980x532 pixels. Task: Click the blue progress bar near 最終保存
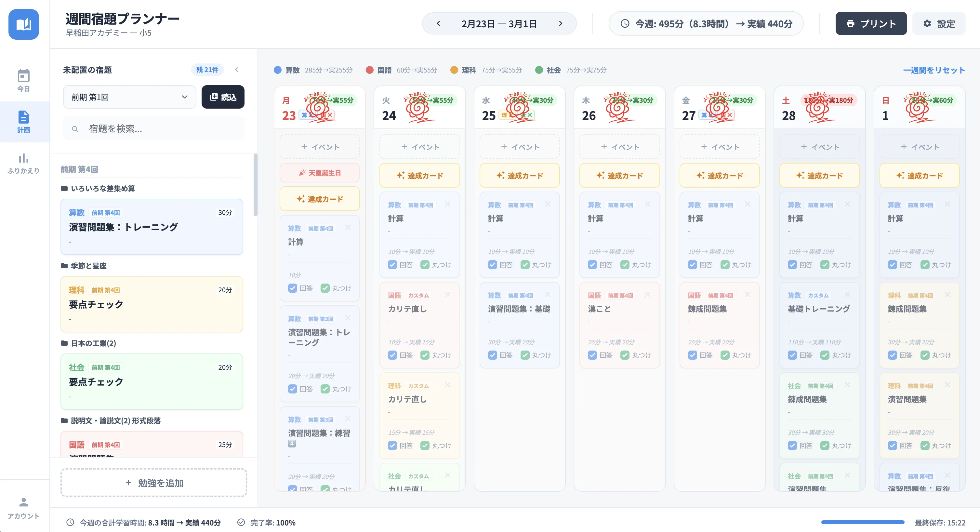[x=864, y=523]
